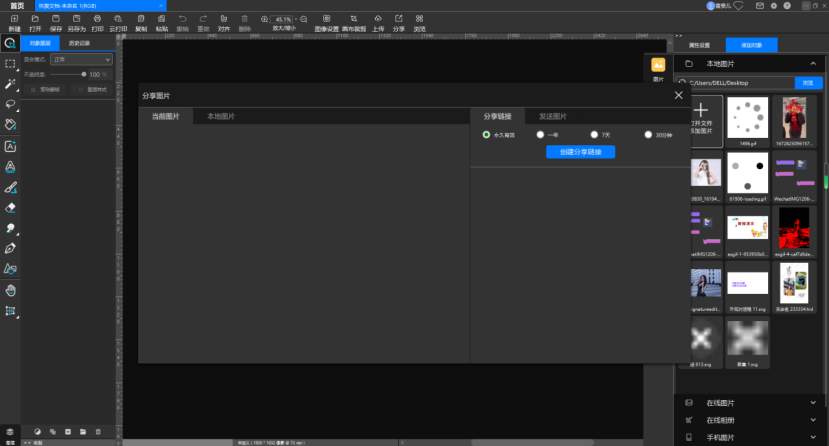Select the 分享链接 tab

[x=498, y=116]
